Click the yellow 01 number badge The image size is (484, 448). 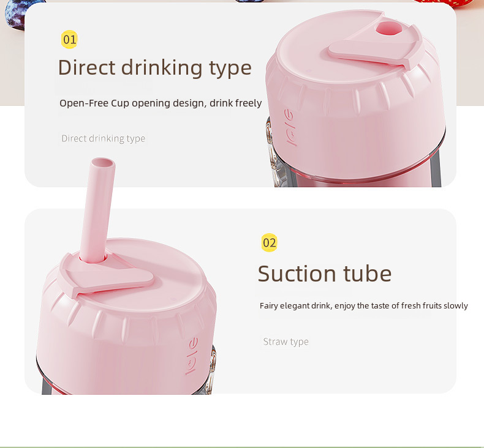(69, 39)
